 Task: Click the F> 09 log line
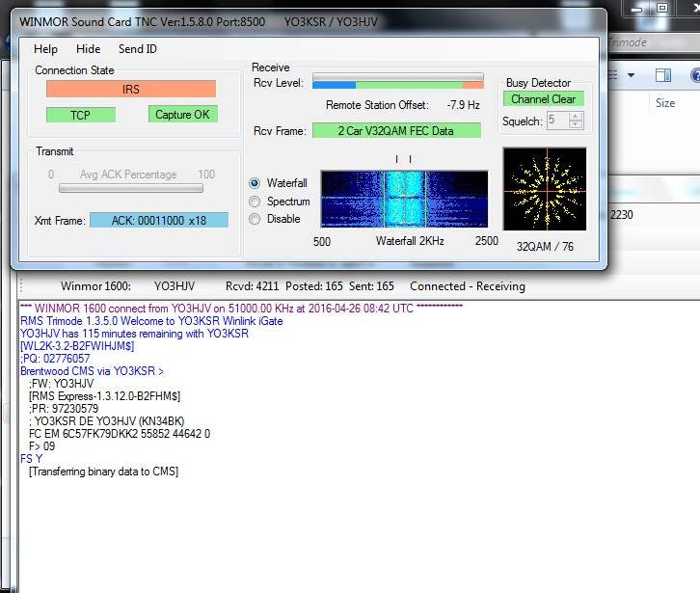click(42, 446)
